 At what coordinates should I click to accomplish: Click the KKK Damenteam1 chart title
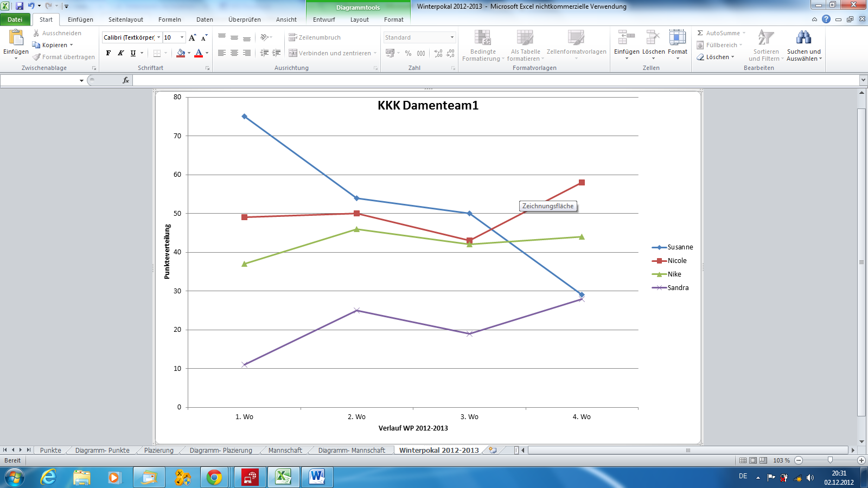428,105
